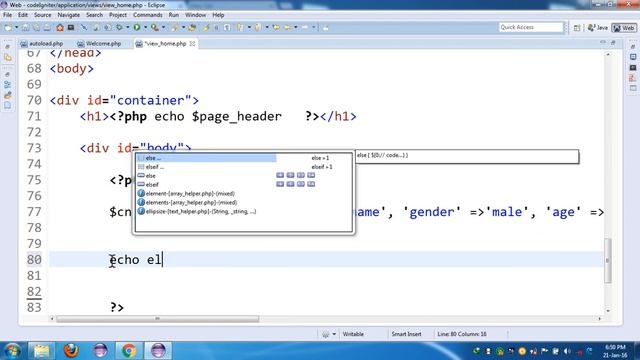
Task: Open the Search menu
Action: coord(94,15)
